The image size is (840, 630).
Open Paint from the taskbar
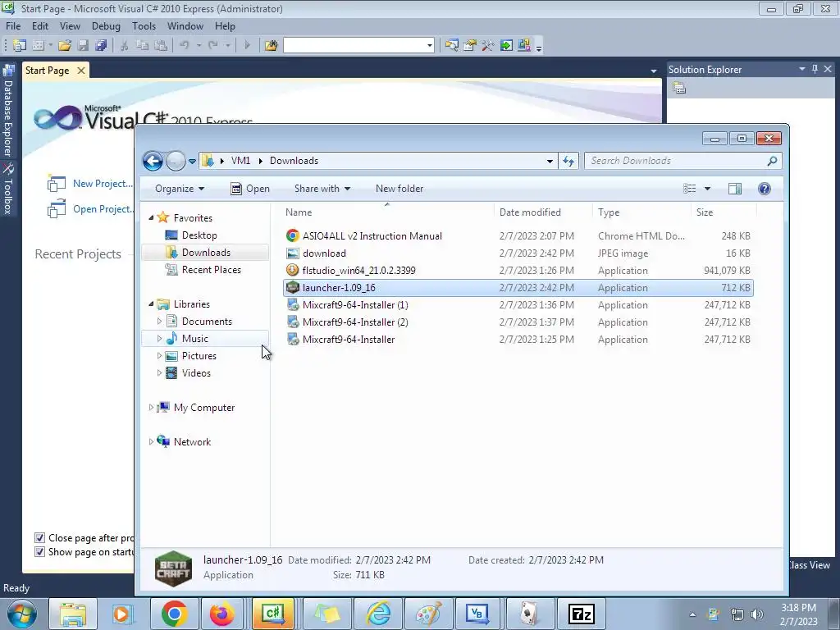pyautogui.click(x=428, y=614)
